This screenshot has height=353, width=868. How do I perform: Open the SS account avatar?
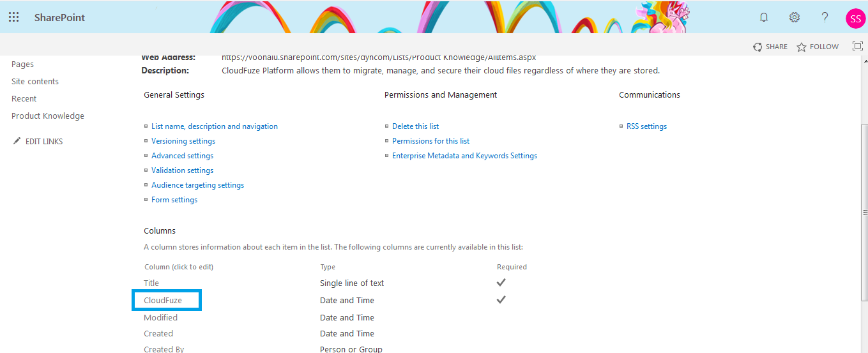tap(855, 18)
